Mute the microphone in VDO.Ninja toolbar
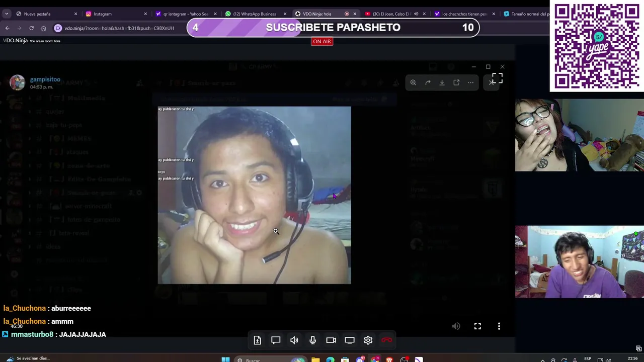 [312, 340]
